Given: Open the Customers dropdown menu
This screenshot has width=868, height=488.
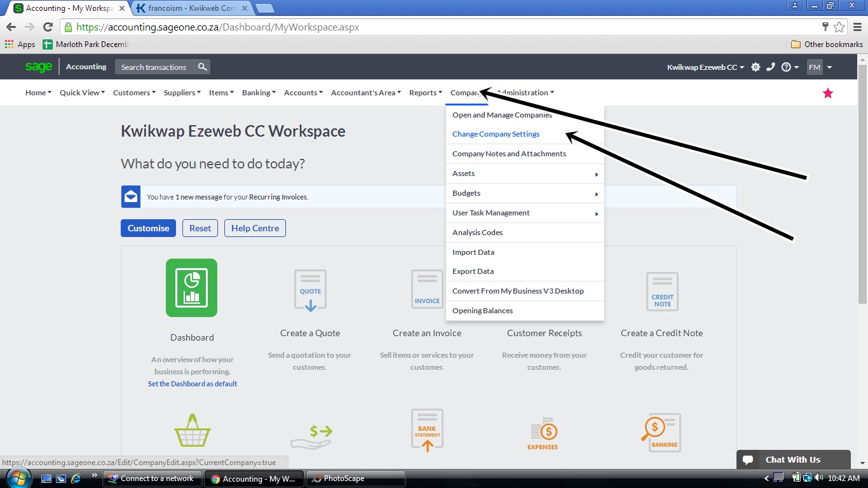Looking at the screenshot, I should (x=134, y=93).
